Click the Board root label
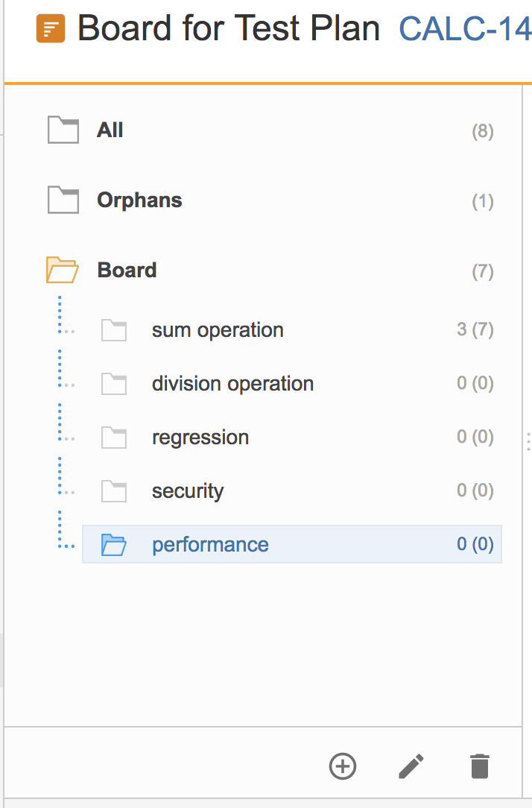 point(127,270)
